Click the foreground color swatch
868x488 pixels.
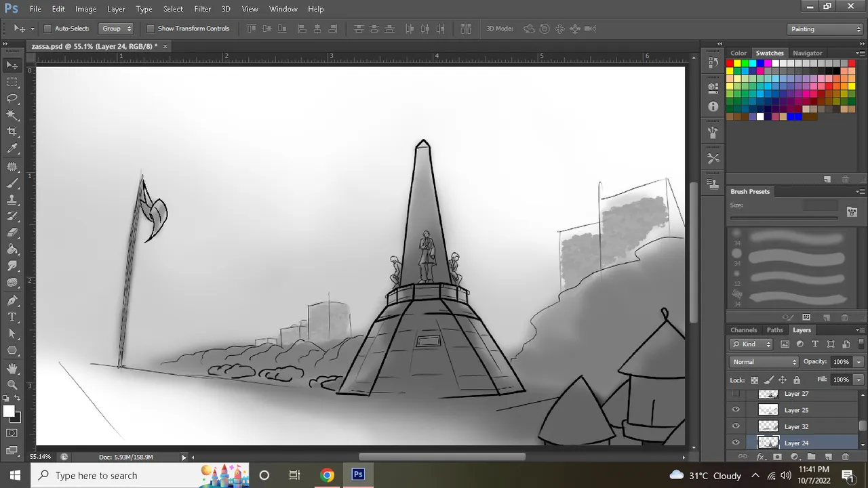pyautogui.click(x=9, y=411)
